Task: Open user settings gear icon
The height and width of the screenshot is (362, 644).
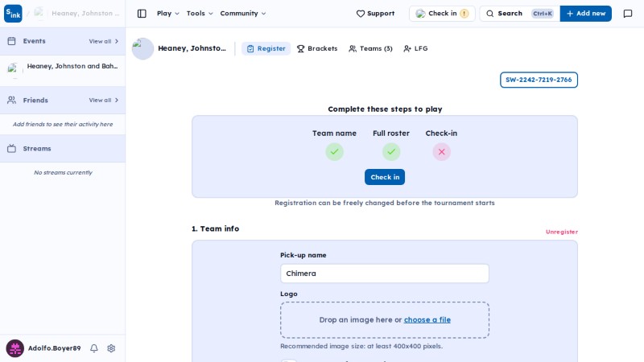Action: pyautogui.click(x=111, y=348)
